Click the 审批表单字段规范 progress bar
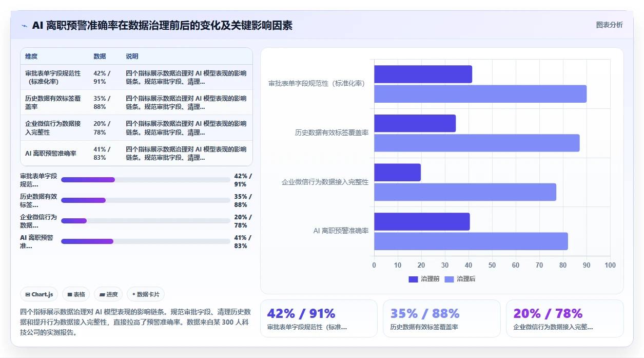644x358 pixels. pyautogui.click(x=146, y=180)
